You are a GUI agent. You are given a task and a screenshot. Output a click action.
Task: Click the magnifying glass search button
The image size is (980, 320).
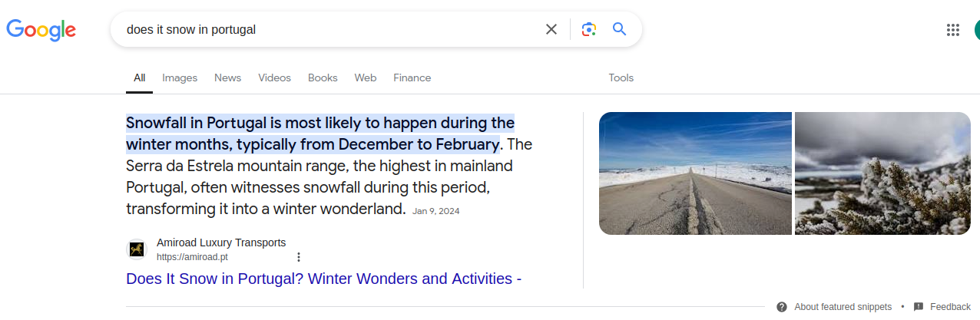(x=619, y=30)
